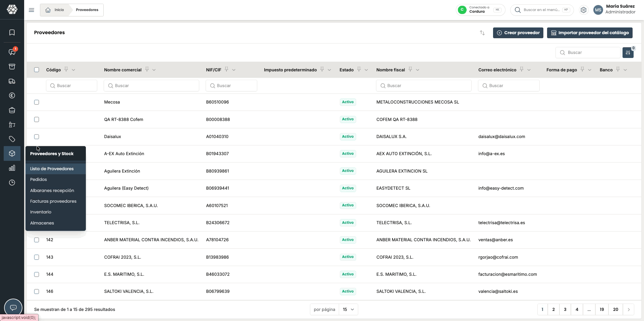Image resolution: width=644 pixels, height=321 pixels.
Task: Click Importar proveedor del catálogo button
Action: pos(590,33)
